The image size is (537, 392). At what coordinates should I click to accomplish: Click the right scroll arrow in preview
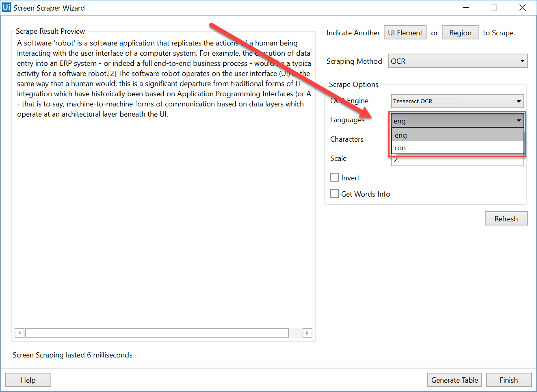tap(307, 333)
